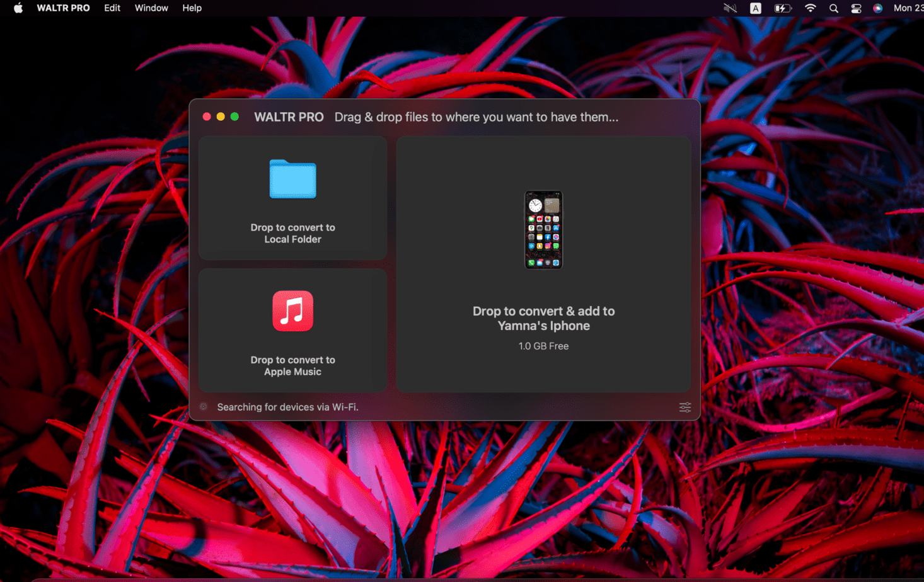
Task: Maximize the WALTR PRO window
Action: [x=234, y=117]
